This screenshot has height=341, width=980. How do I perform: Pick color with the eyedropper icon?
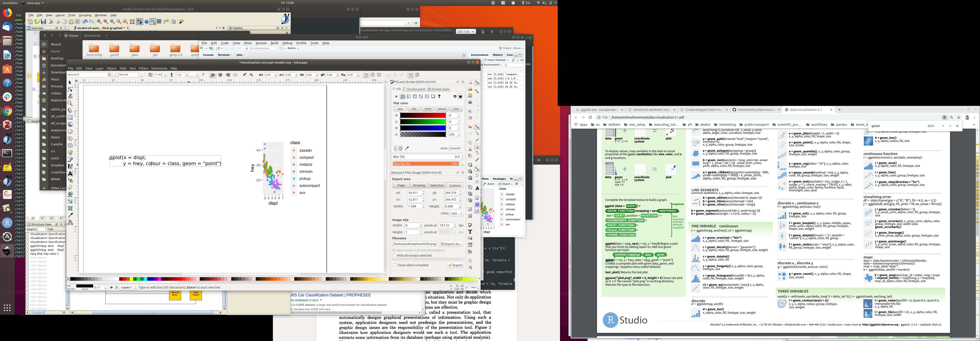click(407, 149)
